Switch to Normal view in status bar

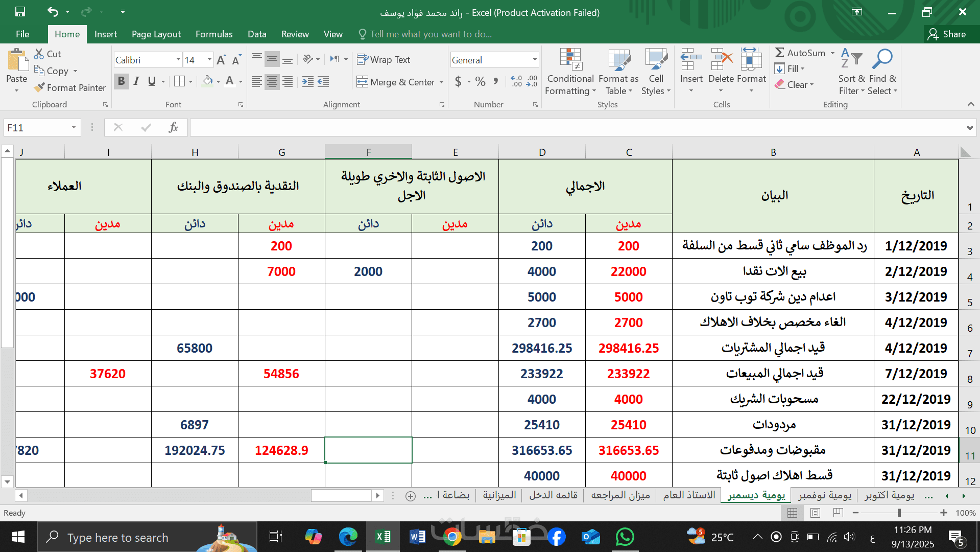[x=792, y=513]
